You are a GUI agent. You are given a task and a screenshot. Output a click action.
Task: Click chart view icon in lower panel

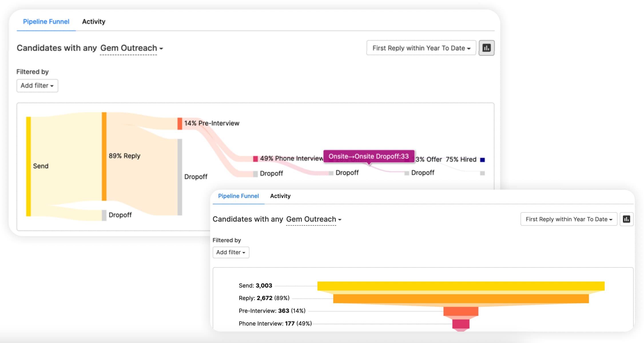tap(626, 219)
